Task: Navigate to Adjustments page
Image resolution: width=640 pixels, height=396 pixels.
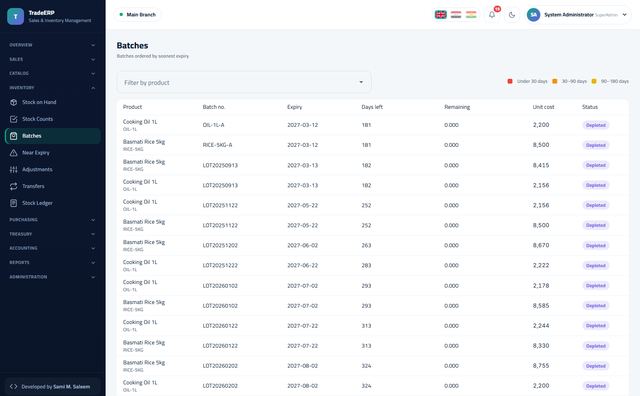Action: point(53,169)
